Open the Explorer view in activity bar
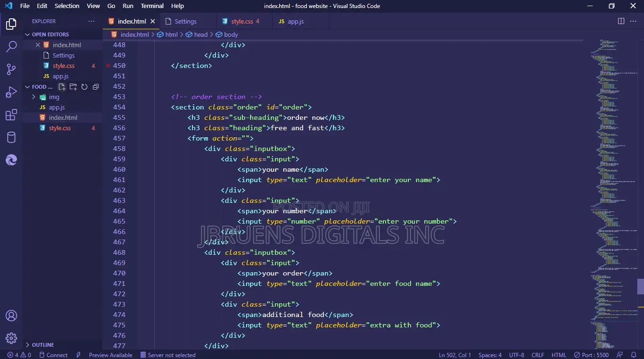This screenshot has height=359, width=644. (11, 24)
